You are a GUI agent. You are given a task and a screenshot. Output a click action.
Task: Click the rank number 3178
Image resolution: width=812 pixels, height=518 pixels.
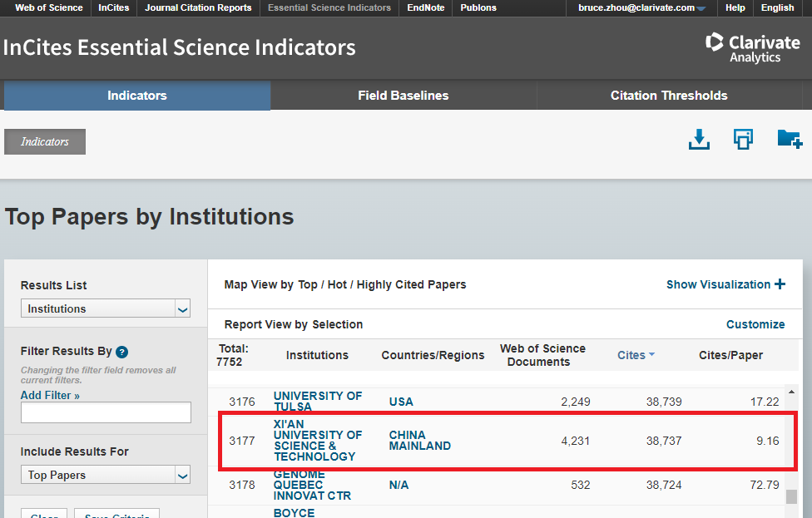click(242, 485)
